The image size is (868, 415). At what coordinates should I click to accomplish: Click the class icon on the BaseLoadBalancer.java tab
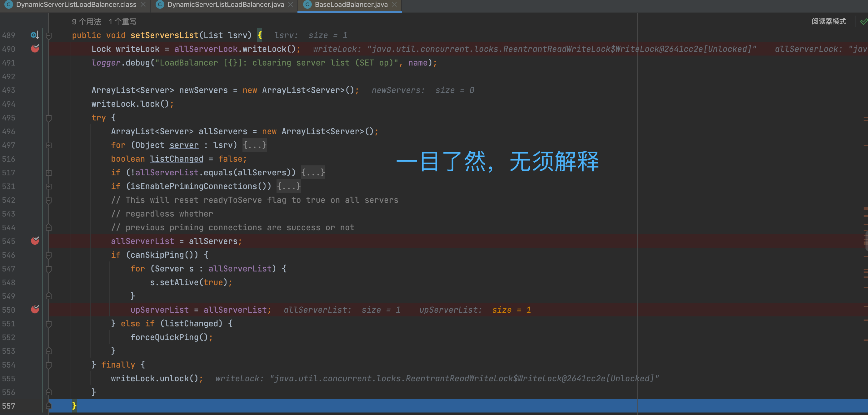pyautogui.click(x=307, y=5)
